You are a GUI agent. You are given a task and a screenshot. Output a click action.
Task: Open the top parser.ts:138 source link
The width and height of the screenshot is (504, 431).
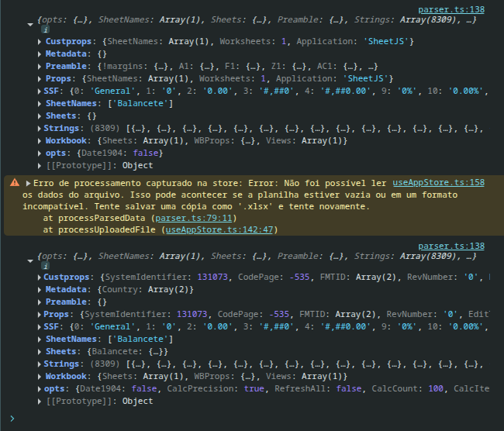451,9
